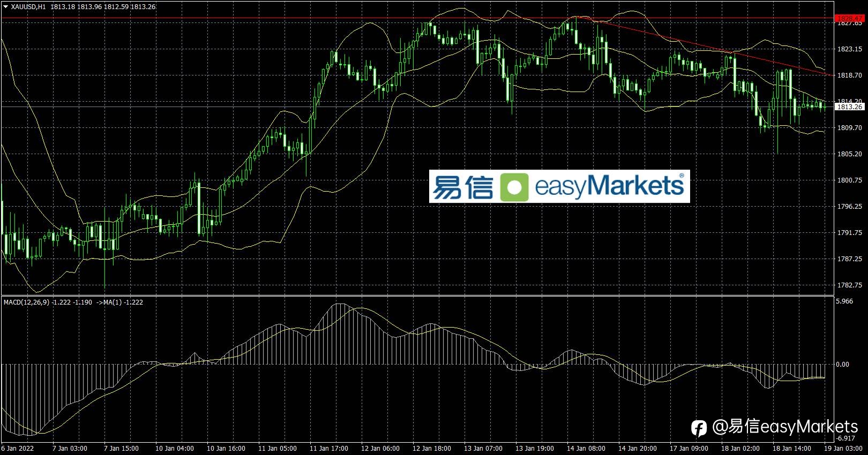868x455 pixels.
Task: Click the MACD zero level 0.00 label
Action: pyautogui.click(x=843, y=365)
